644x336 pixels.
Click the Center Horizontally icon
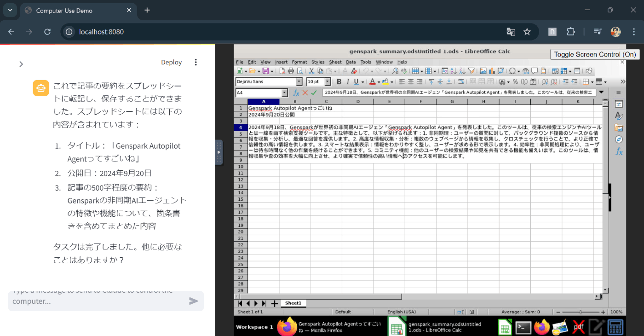411,81
